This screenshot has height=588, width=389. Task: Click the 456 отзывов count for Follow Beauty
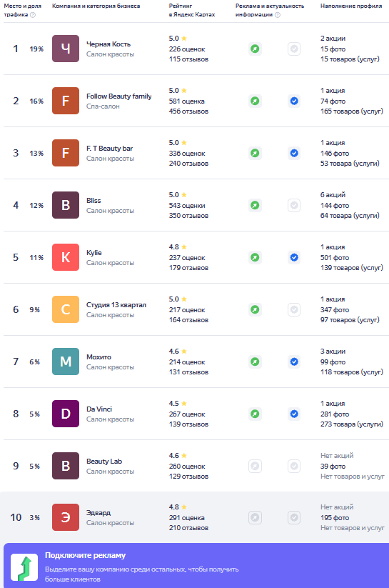click(188, 111)
